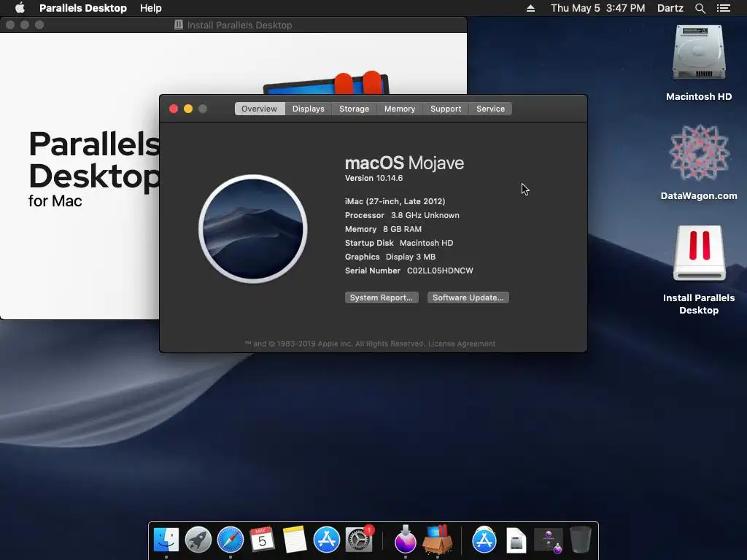Click the Software Update button
Screen dimensions: 747x560
468,297
